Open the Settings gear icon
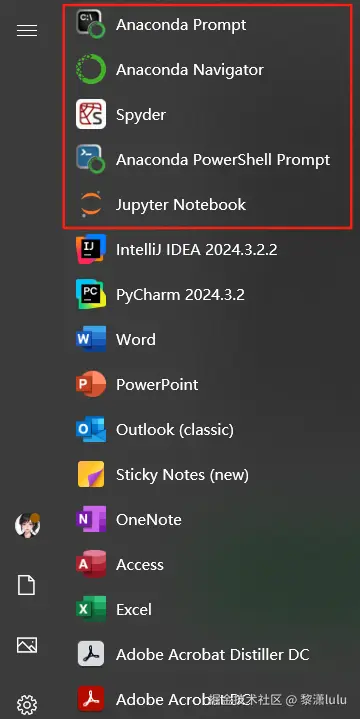This screenshot has width=360, height=719. [27, 705]
